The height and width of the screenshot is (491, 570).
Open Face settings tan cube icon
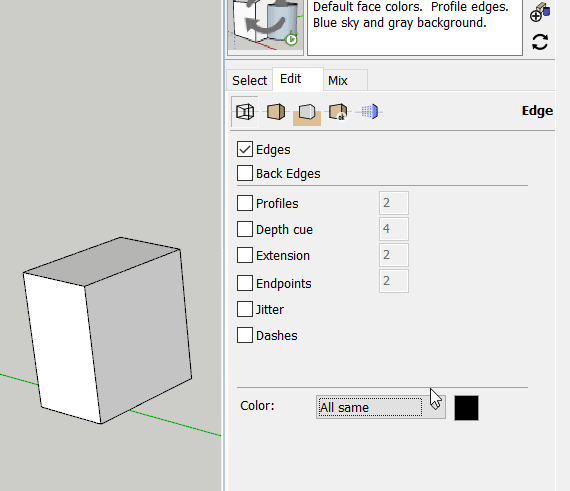click(x=276, y=112)
